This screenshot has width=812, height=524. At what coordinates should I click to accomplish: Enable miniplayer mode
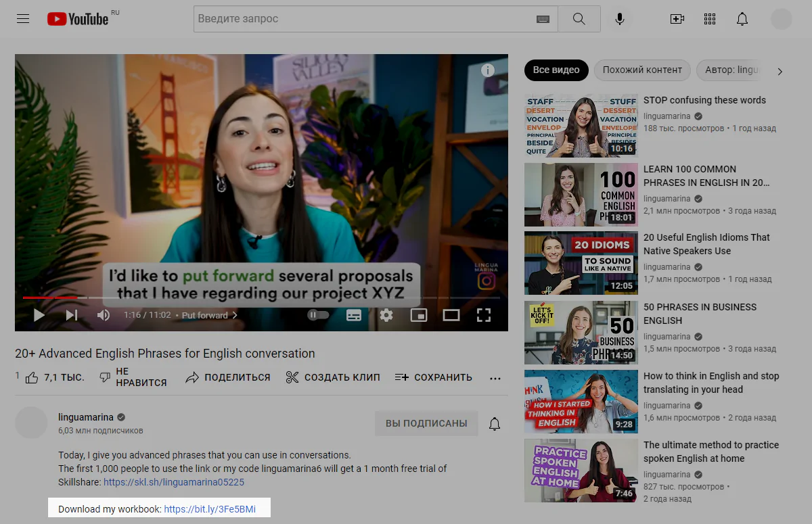(x=419, y=315)
